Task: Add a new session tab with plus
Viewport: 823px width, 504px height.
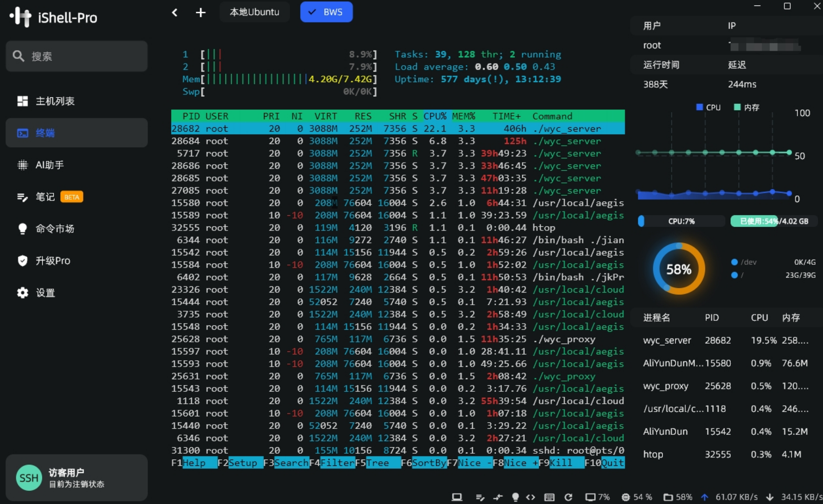Action: click(200, 13)
